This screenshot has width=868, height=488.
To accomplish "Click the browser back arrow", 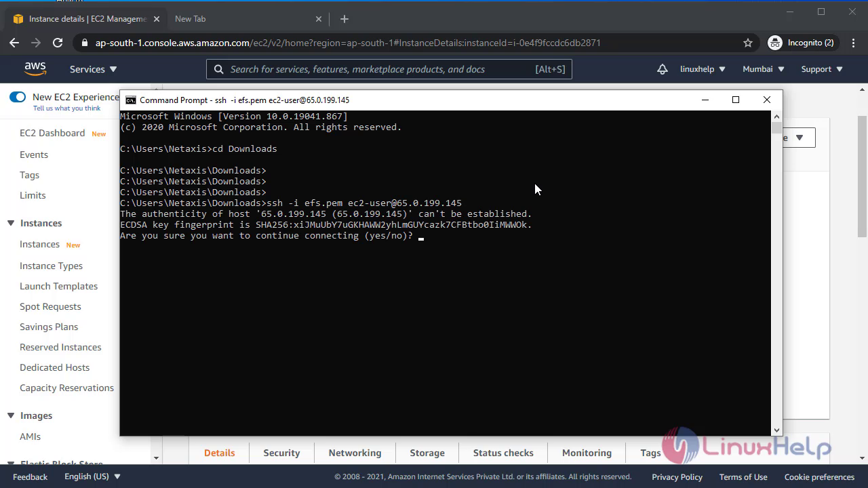I will (x=14, y=43).
